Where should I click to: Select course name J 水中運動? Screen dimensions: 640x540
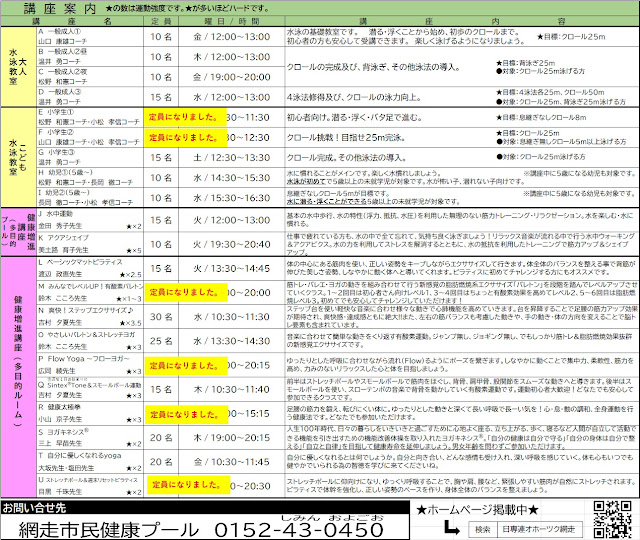tap(55, 213)
